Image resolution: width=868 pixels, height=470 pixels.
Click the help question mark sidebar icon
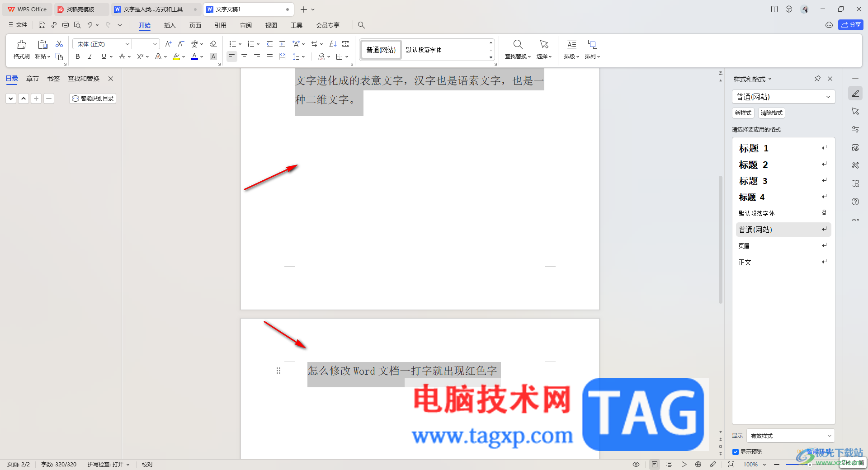(x=855, y=202)
